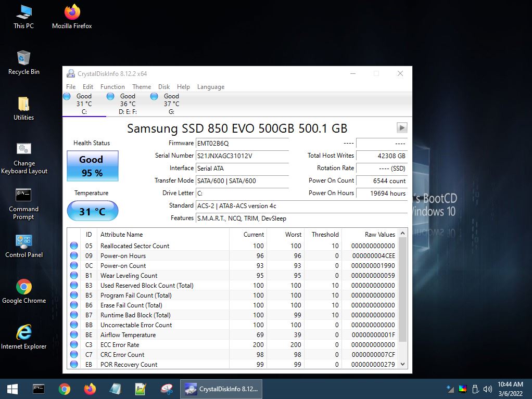This screenshot has width=532, height=399.
Task: Open Control Panel desktop icon
Action: click(x=24, y=246)
